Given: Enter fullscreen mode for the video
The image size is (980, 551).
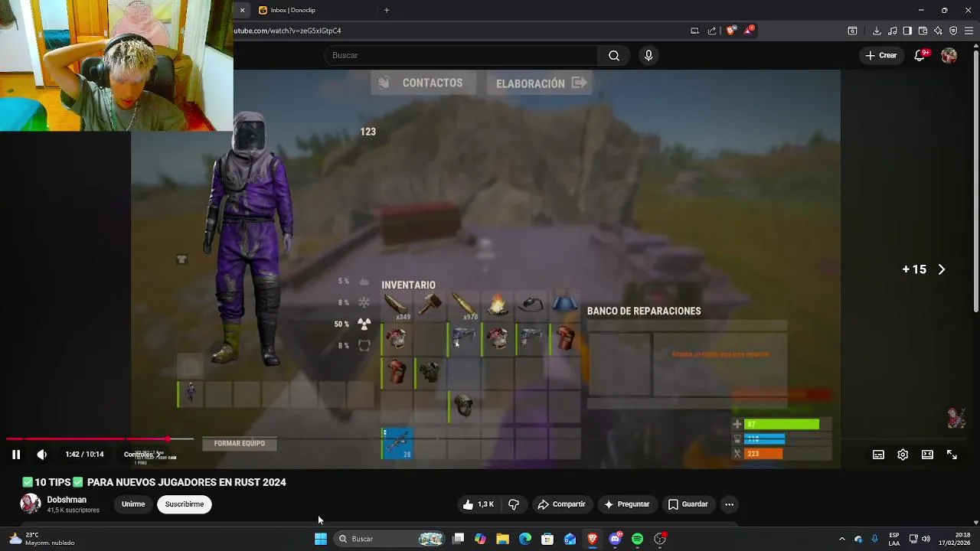Looking at the screenshot, I should click(952, 455).
